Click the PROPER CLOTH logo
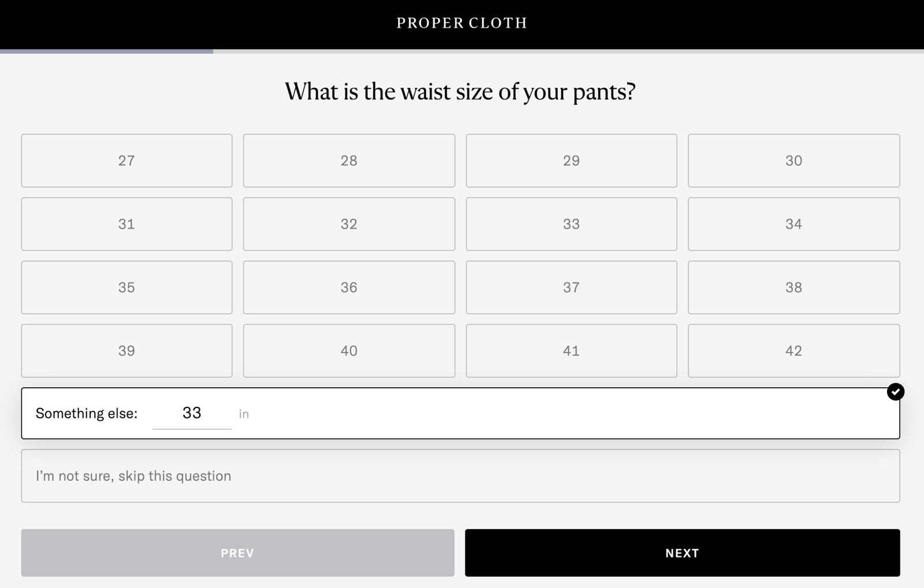The image size is (924, 588). click(x=461, y=23)
